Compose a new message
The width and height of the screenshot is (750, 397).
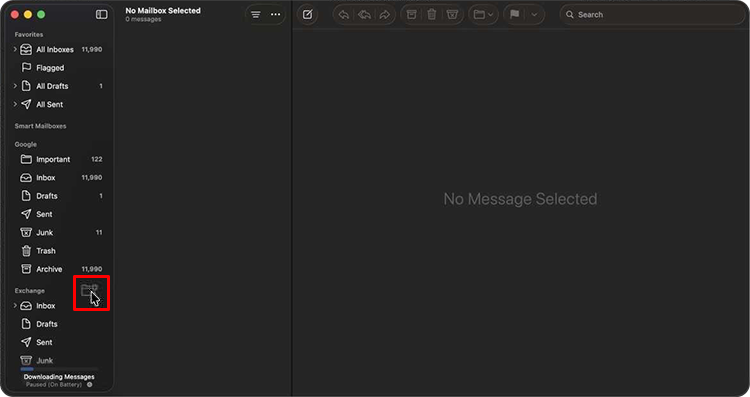308,14
